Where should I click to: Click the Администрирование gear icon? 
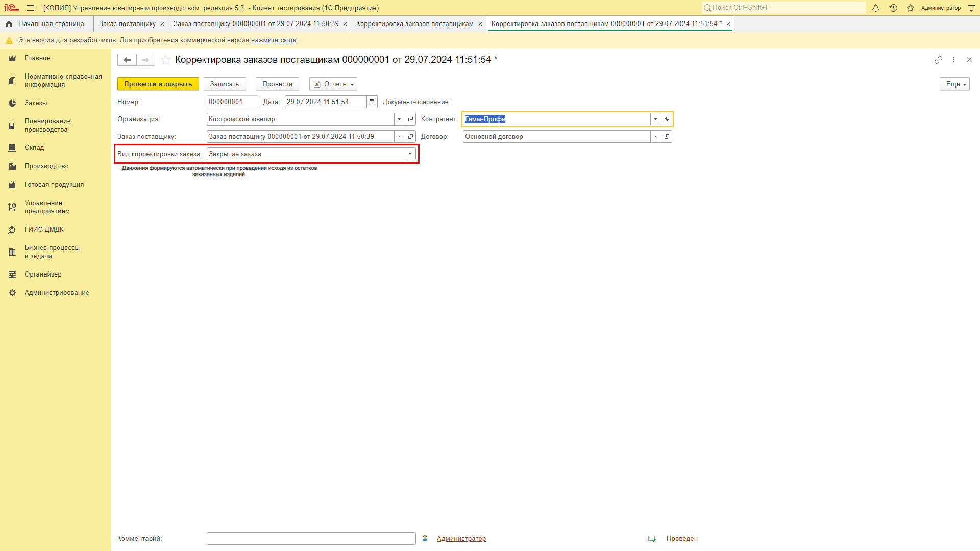(12, 293)
